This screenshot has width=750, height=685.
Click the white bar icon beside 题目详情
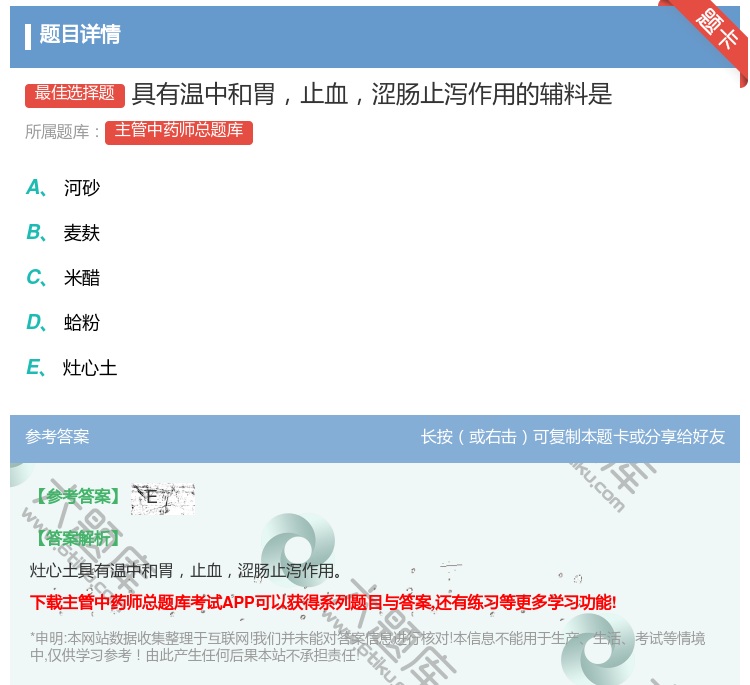click(x=28, y=36)
